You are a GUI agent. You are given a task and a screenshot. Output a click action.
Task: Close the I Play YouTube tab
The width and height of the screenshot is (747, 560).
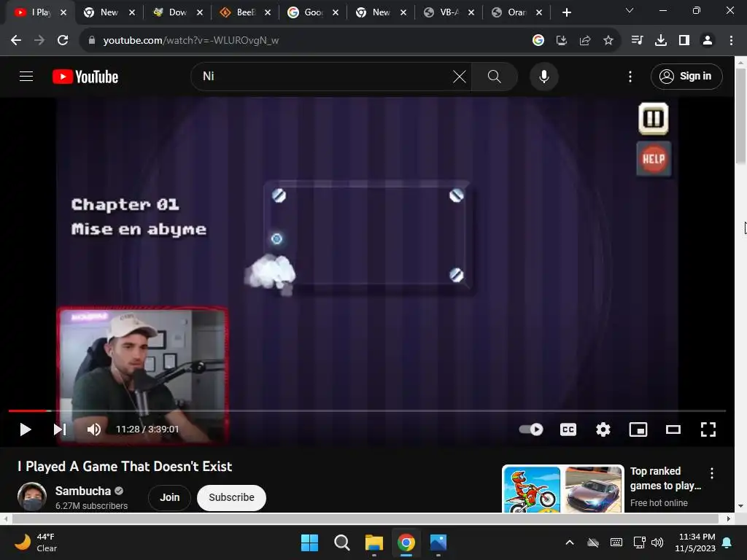tap(63, 12)
